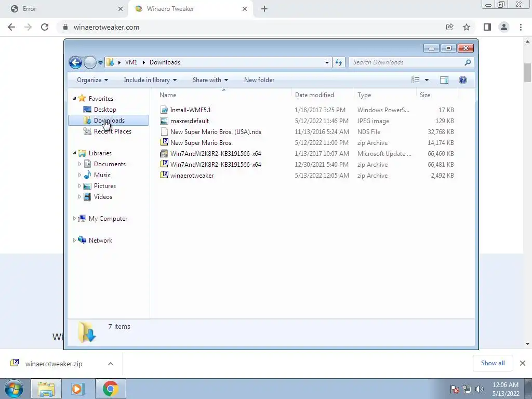The image size is (532, 399).
Task: Expand the My Computer node
Action: pos(75,219)
